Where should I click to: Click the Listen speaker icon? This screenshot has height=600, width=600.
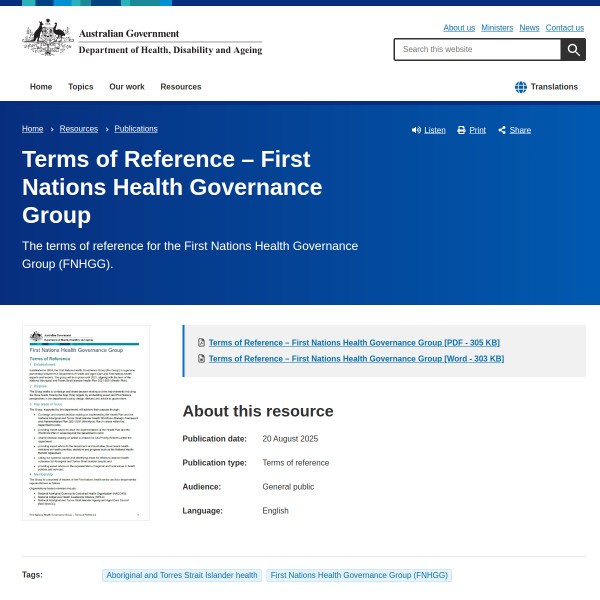tap(416, 130)
